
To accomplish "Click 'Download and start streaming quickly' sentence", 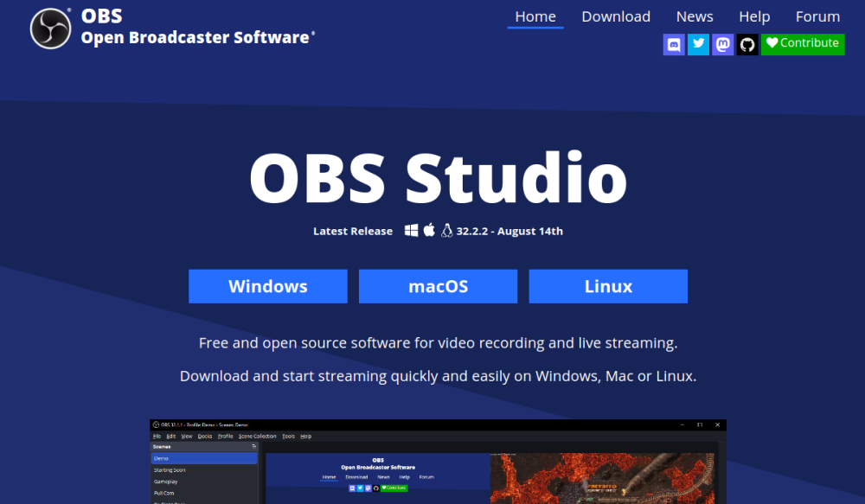I will click(x=438, y=376).
